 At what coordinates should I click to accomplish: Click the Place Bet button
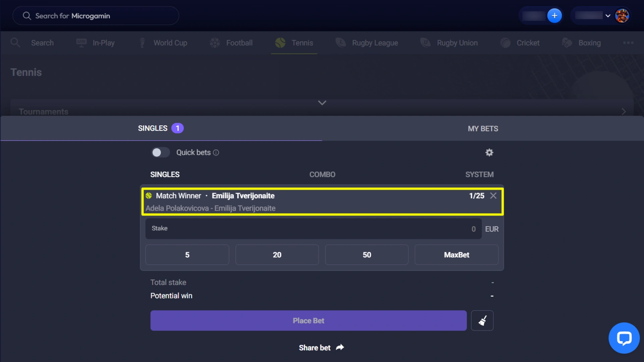click(308, 321)
